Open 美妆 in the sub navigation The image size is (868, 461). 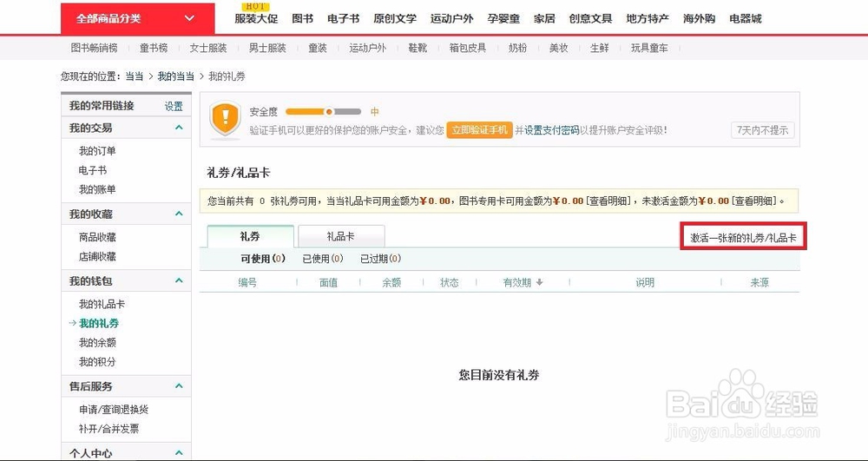(x=558, y=48)
